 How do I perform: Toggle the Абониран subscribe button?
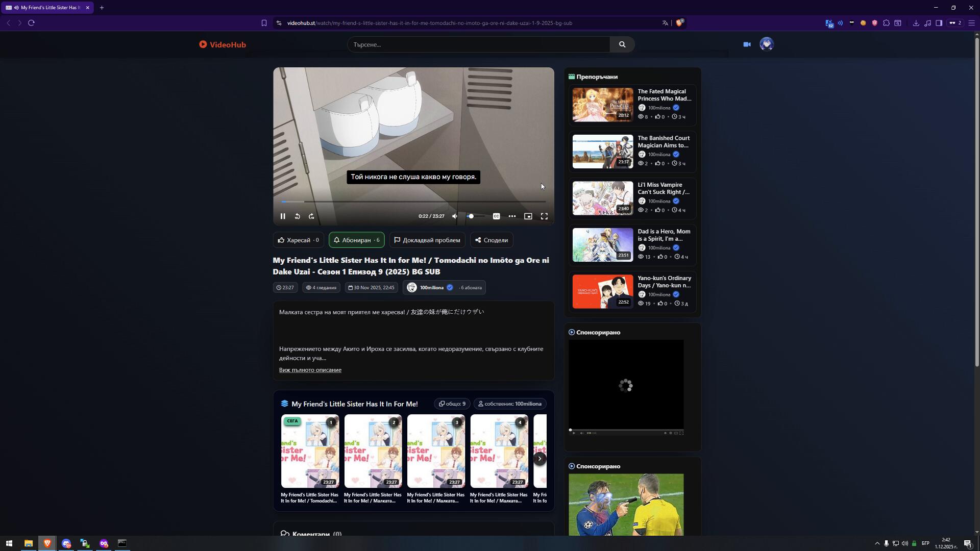356,240
